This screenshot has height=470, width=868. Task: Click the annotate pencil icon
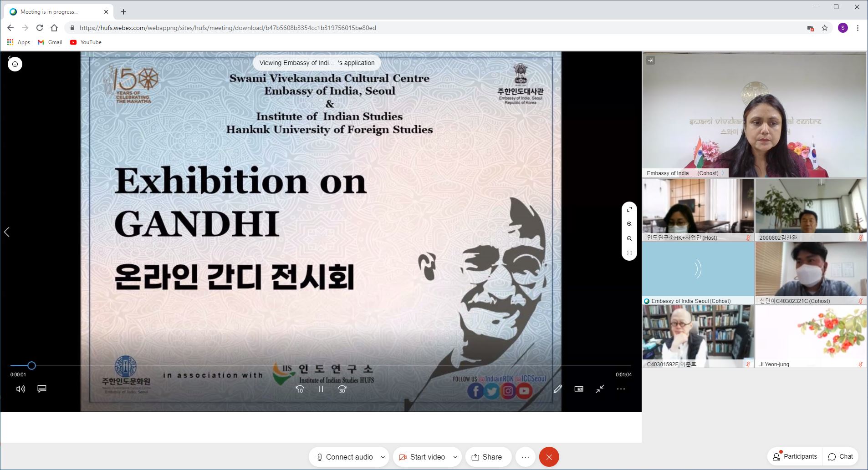coord(557,389)
